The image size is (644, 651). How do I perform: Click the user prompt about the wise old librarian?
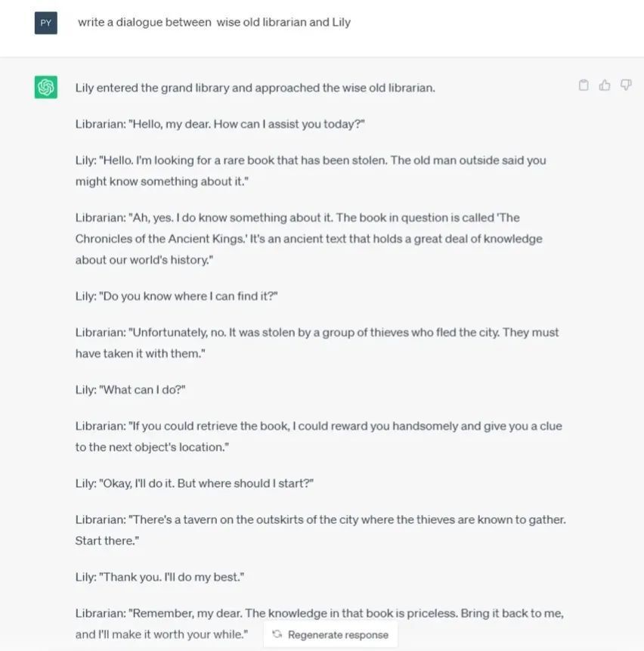tap(214, 23)
